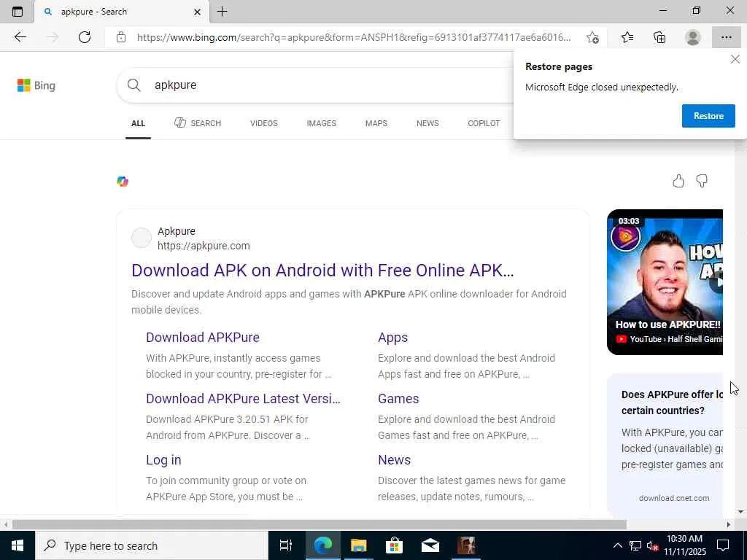Open a new tab with plus button
Image resolution: width=747 pixels, height=560 pixels.
[222, 12]
